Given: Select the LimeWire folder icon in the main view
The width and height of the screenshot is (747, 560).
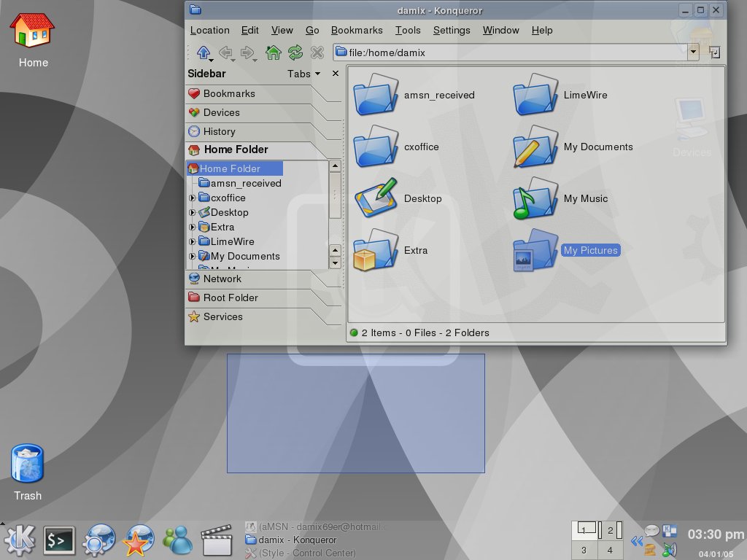Looking at the screenshot, I should (535, 94).
